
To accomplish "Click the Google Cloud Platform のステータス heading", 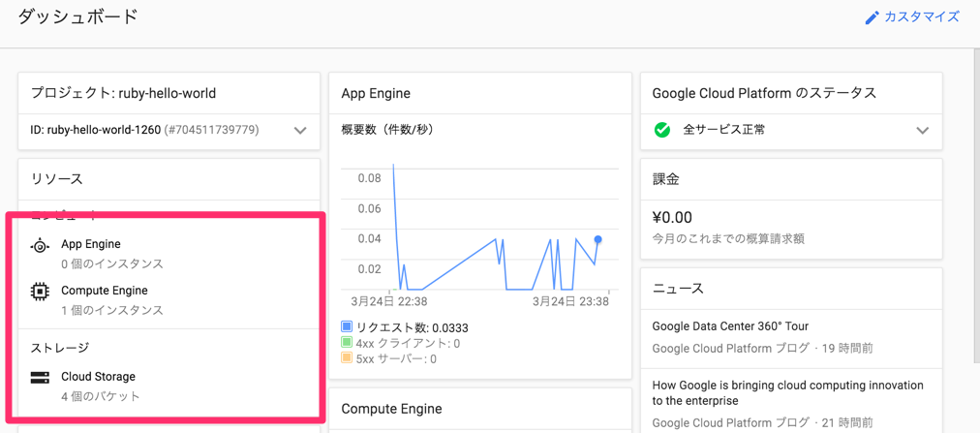I will tap(764, 94).
